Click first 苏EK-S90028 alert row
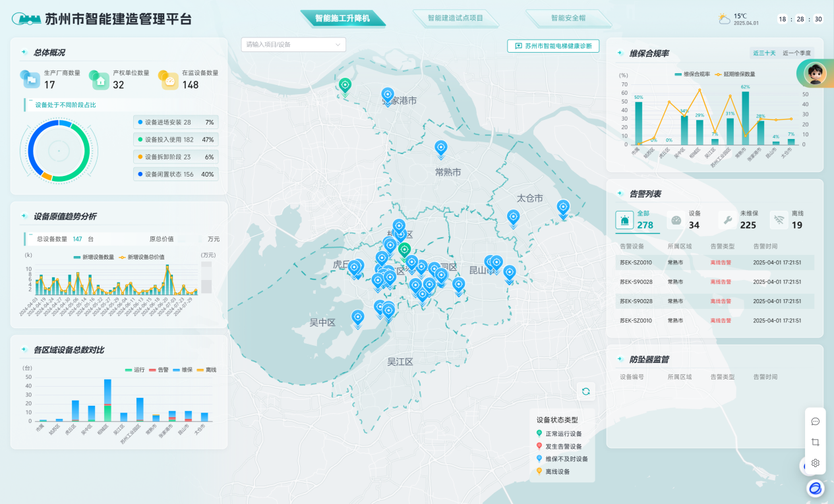Screen dimensions: 834x504 [715, 282]
